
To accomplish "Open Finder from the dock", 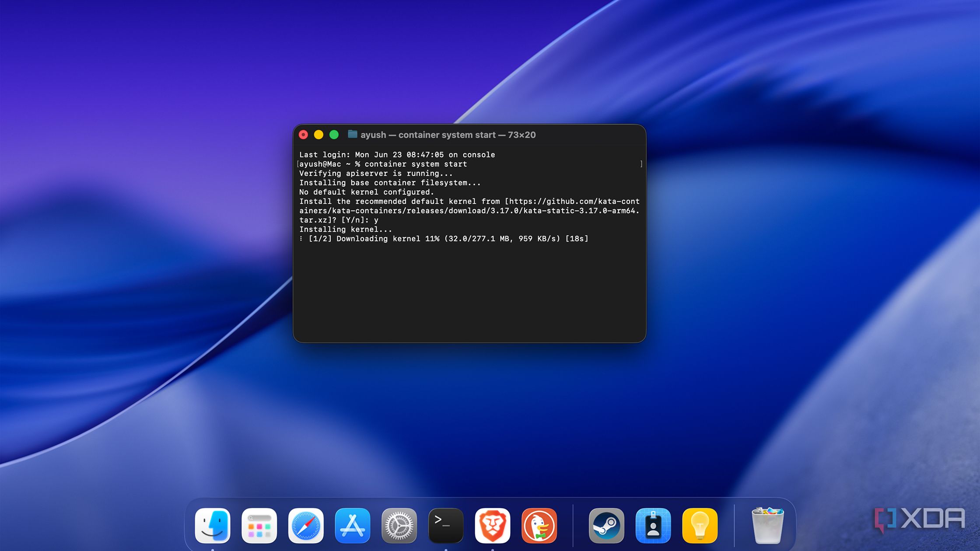I will pyautogui.click(x=213, y=525).
